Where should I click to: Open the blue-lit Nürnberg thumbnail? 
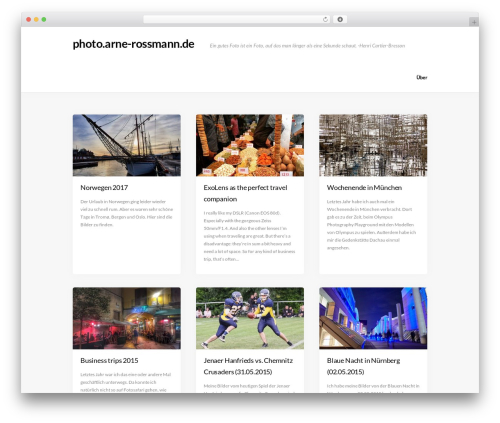click(x=373, y=318)
